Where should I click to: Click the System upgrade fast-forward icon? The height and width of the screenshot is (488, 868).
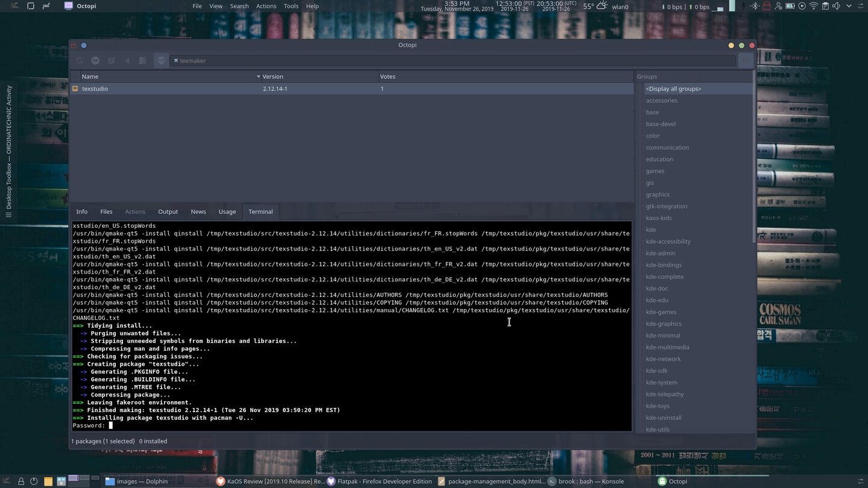click(95, 60)
